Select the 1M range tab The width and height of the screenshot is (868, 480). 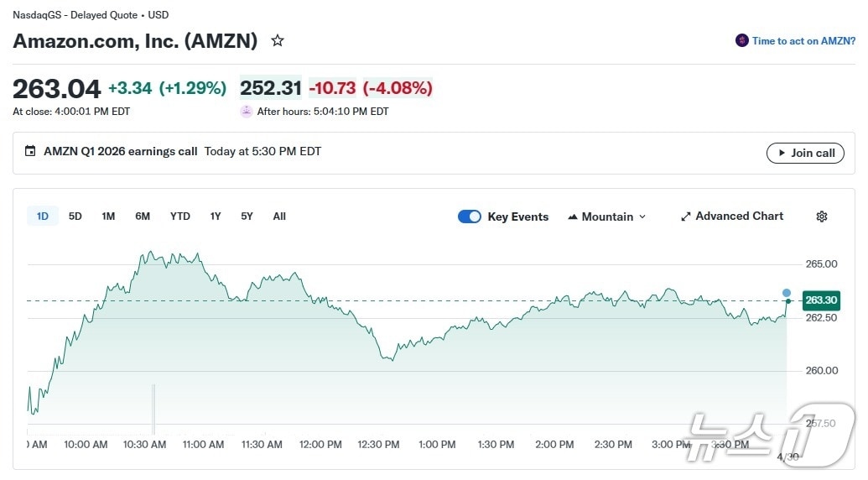pyautogui.click(x=108, y=217)
